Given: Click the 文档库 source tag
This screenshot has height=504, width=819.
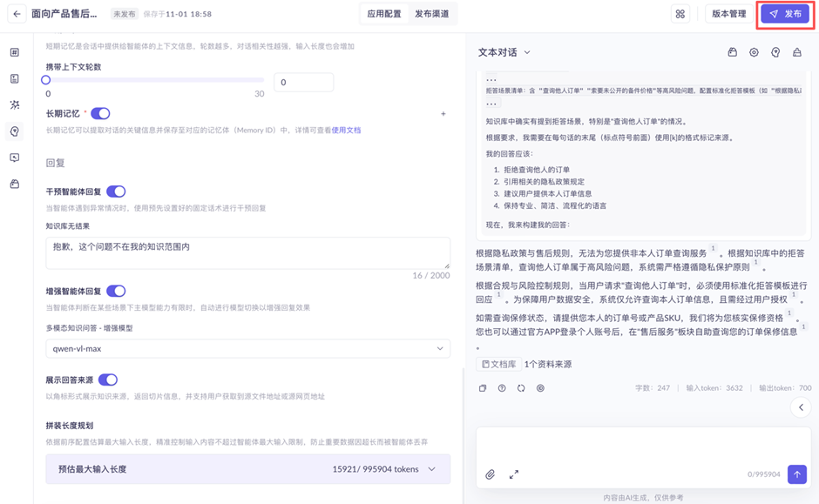Looking at the screenshot, I should coord(499,364).
